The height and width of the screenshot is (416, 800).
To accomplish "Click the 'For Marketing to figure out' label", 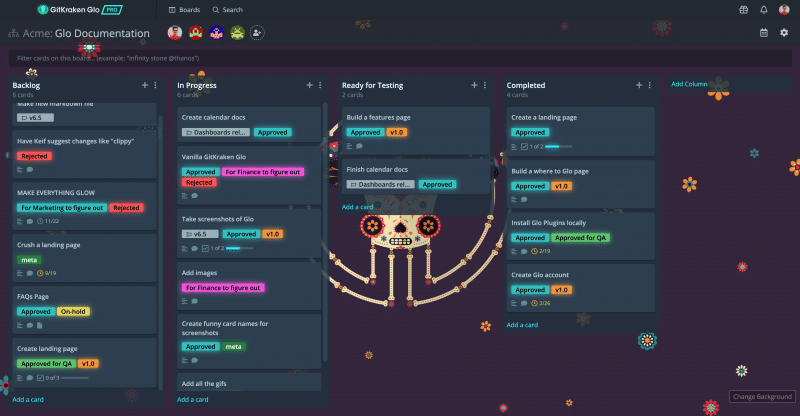I will click(x=62, y=208).
